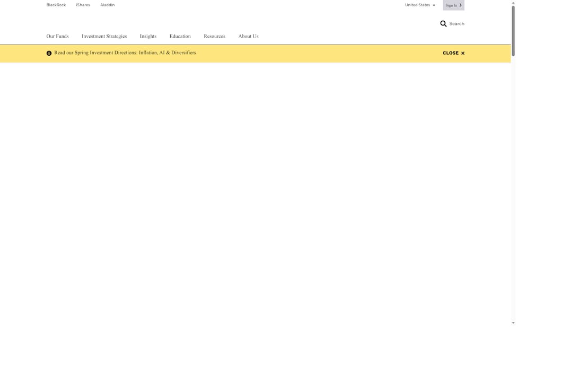Go to the About Us menu
This screenshot has height=382, width=588.
248,37
